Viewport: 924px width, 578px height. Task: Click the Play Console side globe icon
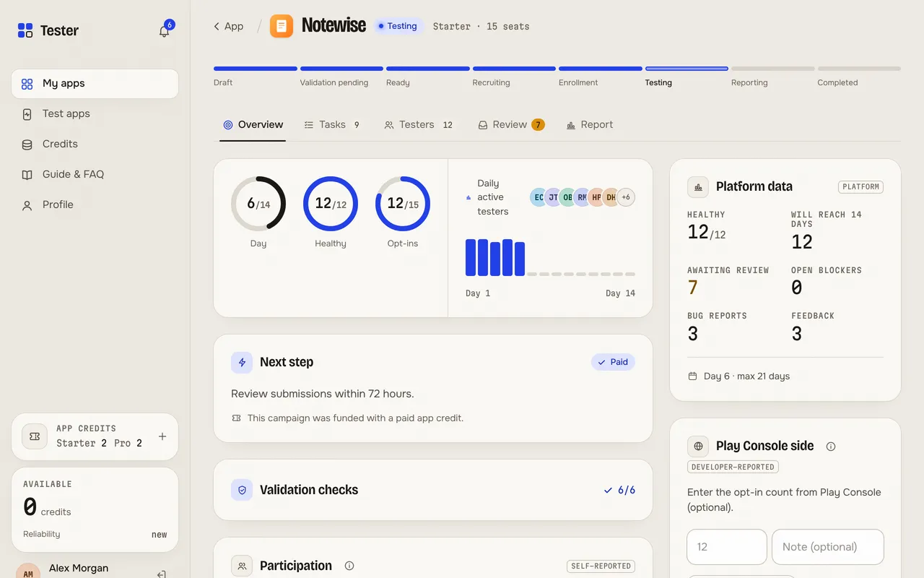[x=698, y=447]
